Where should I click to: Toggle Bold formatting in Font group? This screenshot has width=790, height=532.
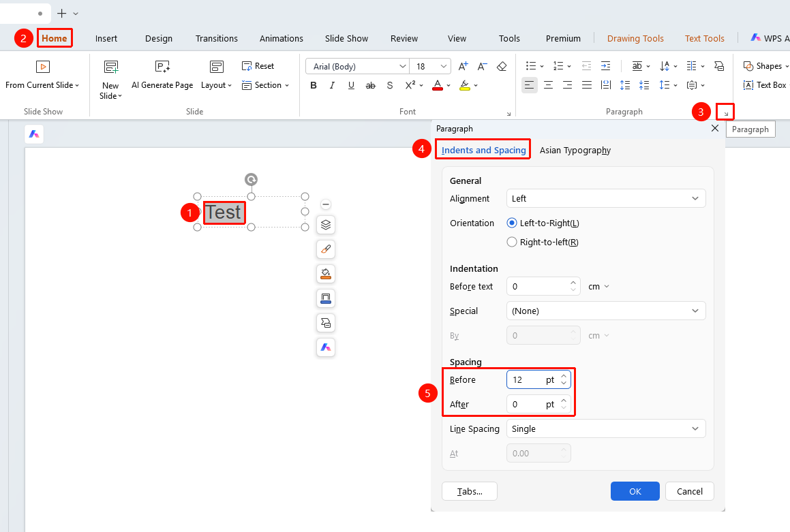pyautogui.click(x=314, y=86)
